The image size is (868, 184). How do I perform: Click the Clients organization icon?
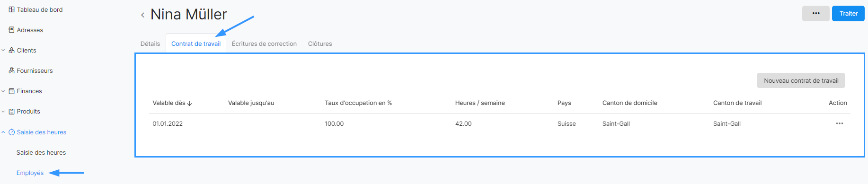pyautogui.click(x=11, y=50)
